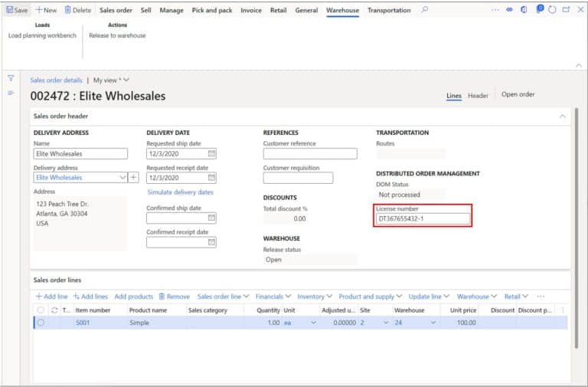Screen dimensions: 588x387
Task: Switch to the Lines view
Action: click(x=454, y=96)
